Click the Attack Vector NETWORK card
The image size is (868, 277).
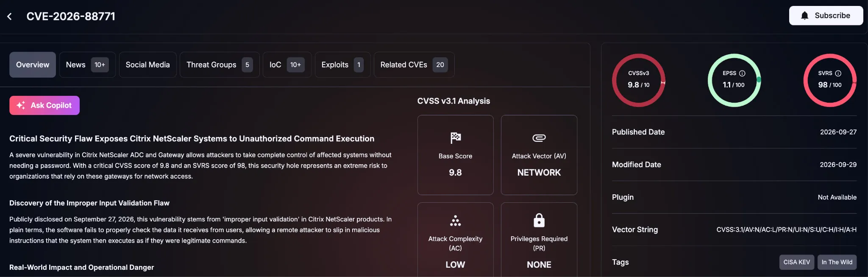click(539, 155)
